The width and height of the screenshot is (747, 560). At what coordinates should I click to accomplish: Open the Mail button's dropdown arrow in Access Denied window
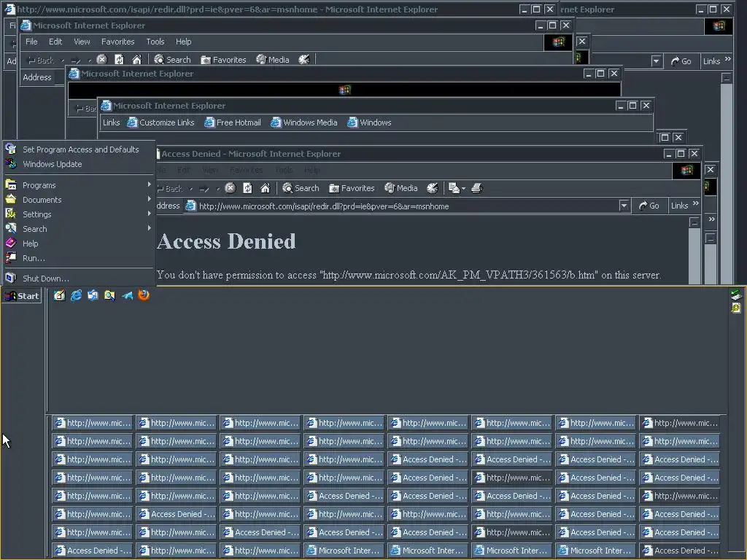463,189
